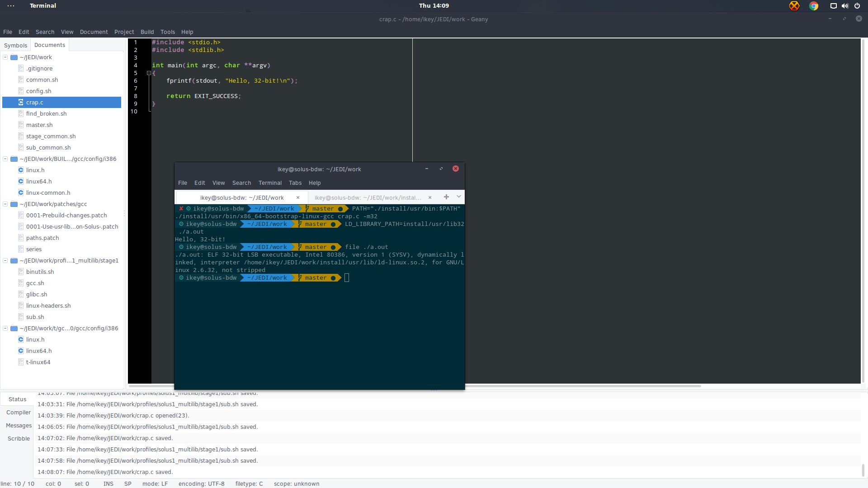
Task: Select linux-headers.sh document
Action: (x=48, y=306)
